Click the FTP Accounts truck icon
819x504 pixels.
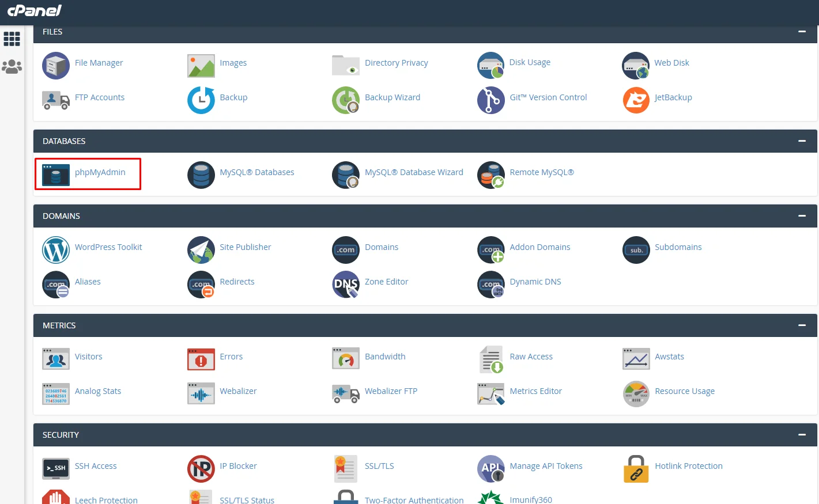click(56, 100)
